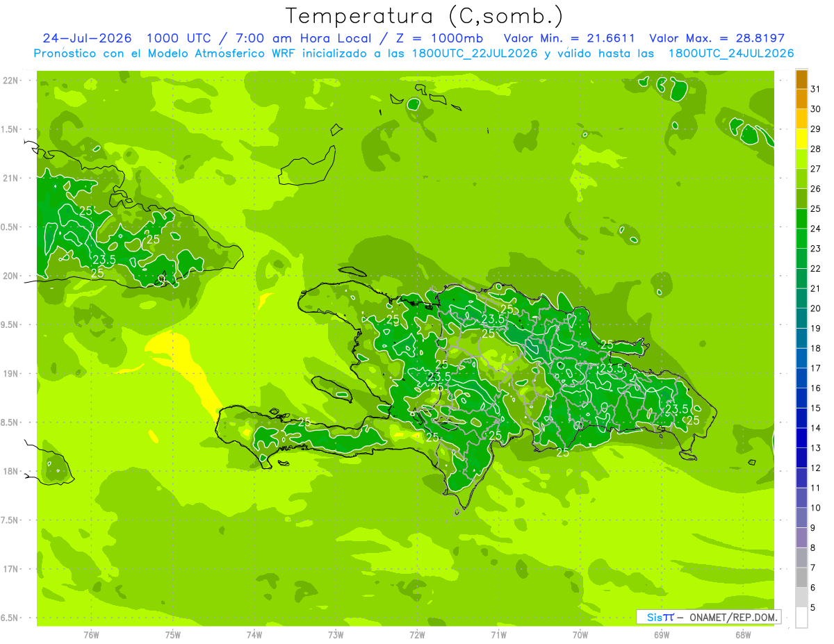The width and height of the screenshot is (834, 644).
Task: Click the '5' colorbar label
Action: click(813, 609)
